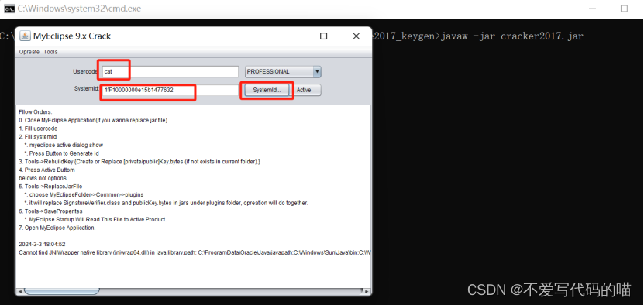This screenshot has height=305, width=644.
Task: Click the 'MyEclipse Startup Will Read This File' line
Action: click(95, 219)
